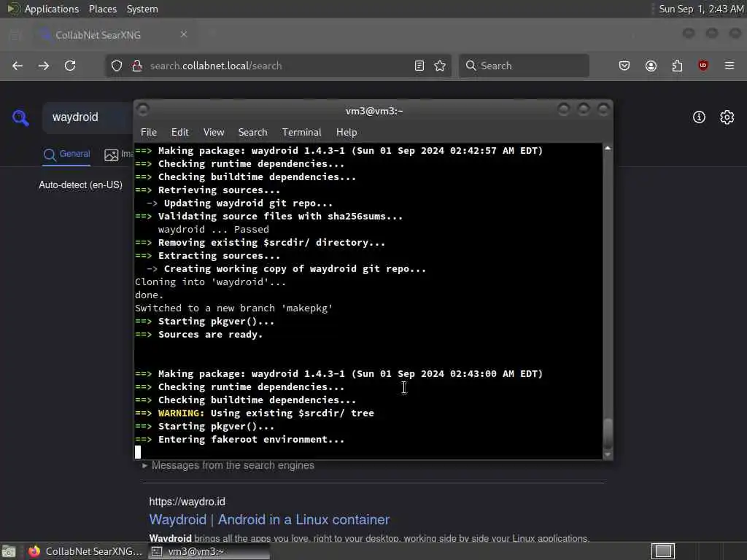Focus the Firefox Search box
The height and width of the screenshot is (560, 747).
(524, 66)
